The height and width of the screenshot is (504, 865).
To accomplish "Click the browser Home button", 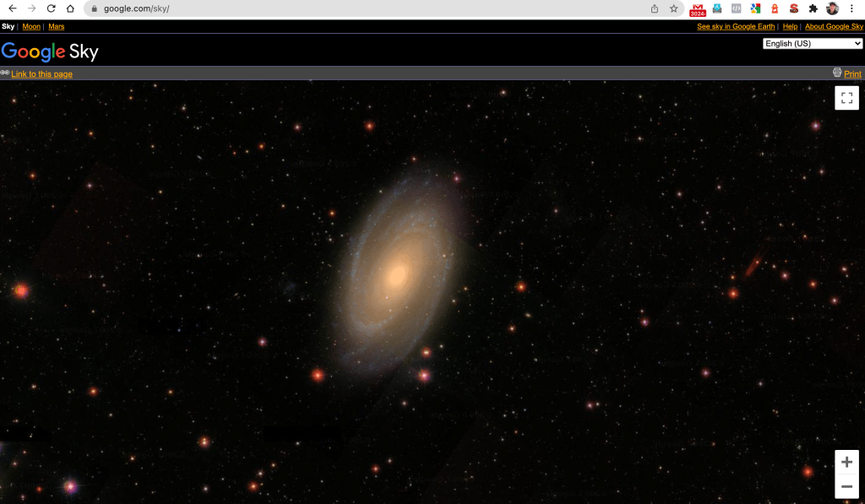I will coord(71,8).
